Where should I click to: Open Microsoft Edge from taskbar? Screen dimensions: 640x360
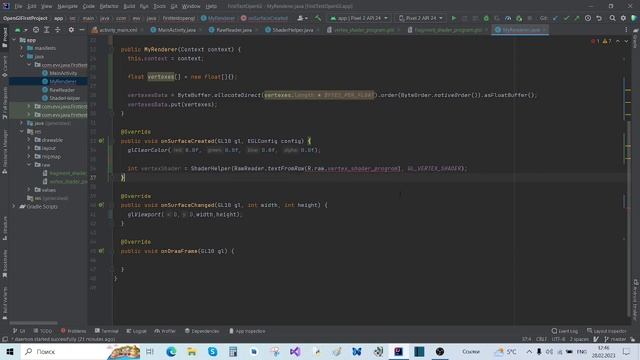171,351
